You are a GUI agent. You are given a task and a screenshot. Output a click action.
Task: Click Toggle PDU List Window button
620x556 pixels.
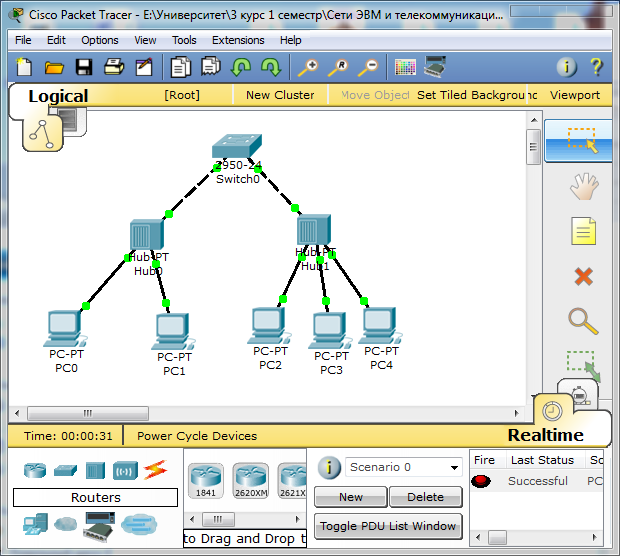click(x=388, y=526)
